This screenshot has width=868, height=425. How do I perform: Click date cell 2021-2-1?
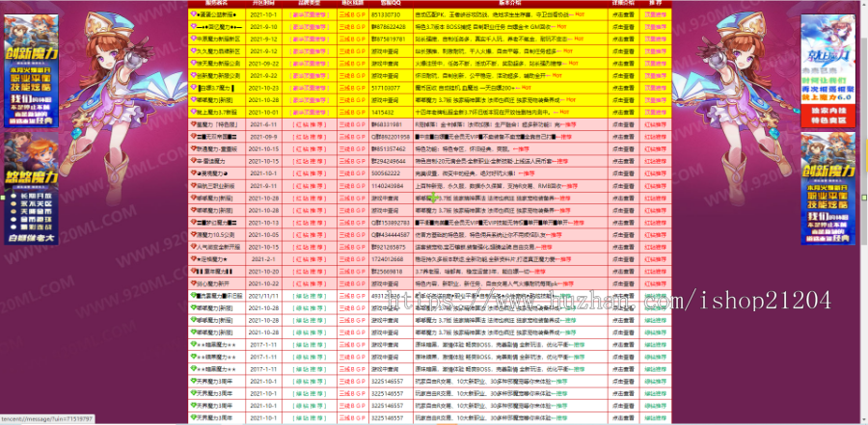click(x=263, y=259)
